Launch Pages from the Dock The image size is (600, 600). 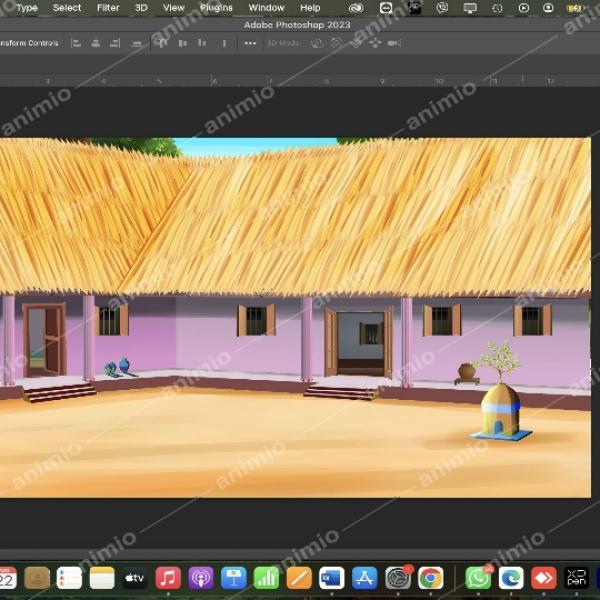[299, 578]
